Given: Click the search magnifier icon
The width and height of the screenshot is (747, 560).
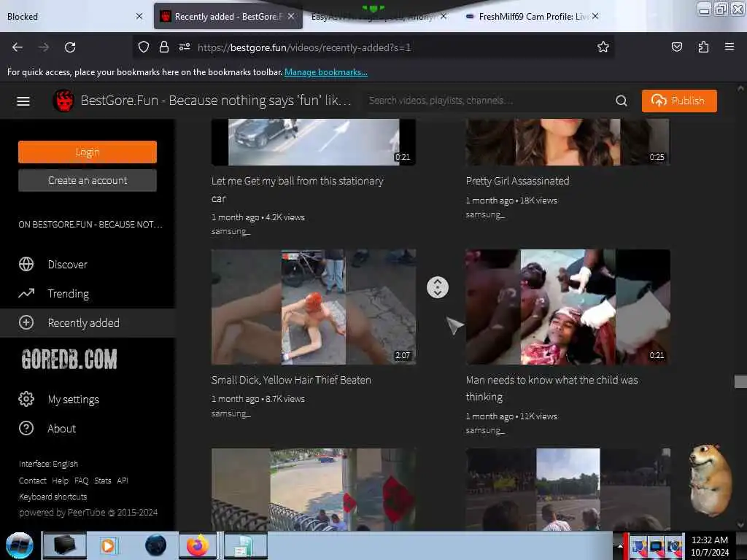Looking at the screenshot, I should (x=622, y=101).
